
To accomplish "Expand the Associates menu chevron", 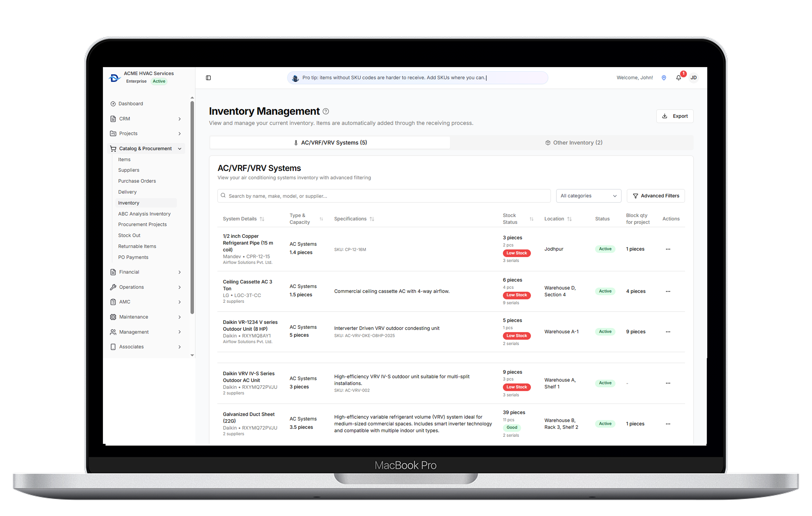I will click(180, 347).
